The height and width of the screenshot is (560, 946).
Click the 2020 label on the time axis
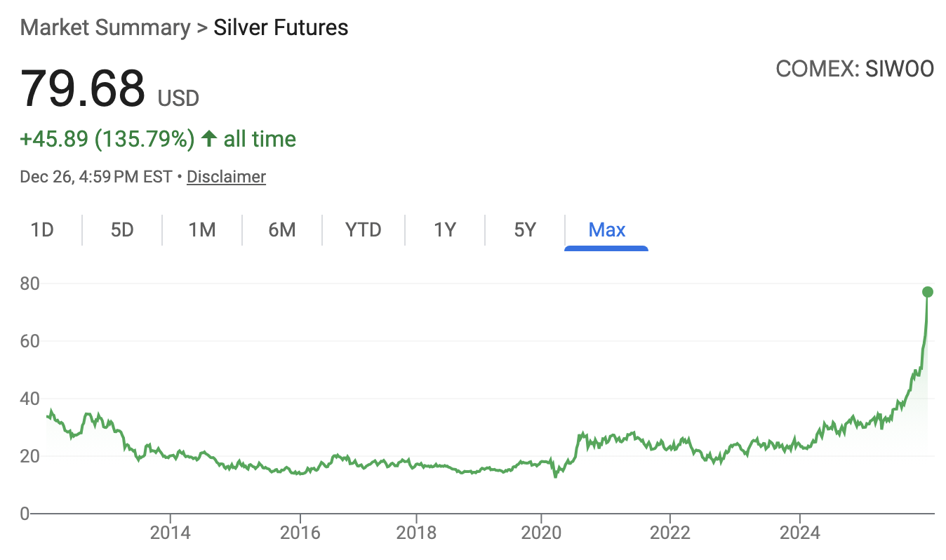[541, 533]
